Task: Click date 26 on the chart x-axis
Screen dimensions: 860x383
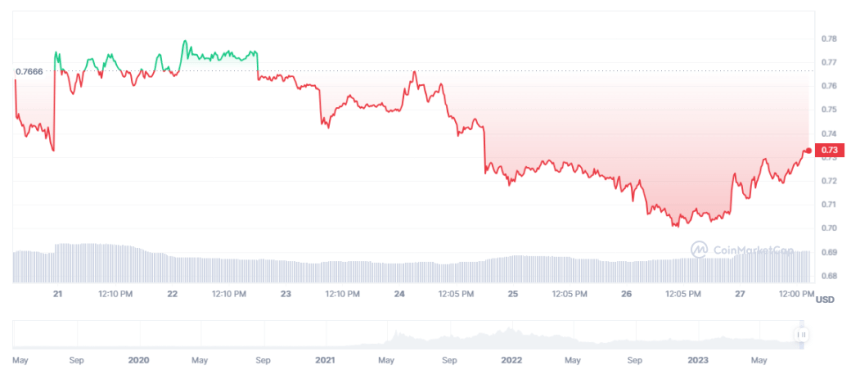Action: coord(626,294)
